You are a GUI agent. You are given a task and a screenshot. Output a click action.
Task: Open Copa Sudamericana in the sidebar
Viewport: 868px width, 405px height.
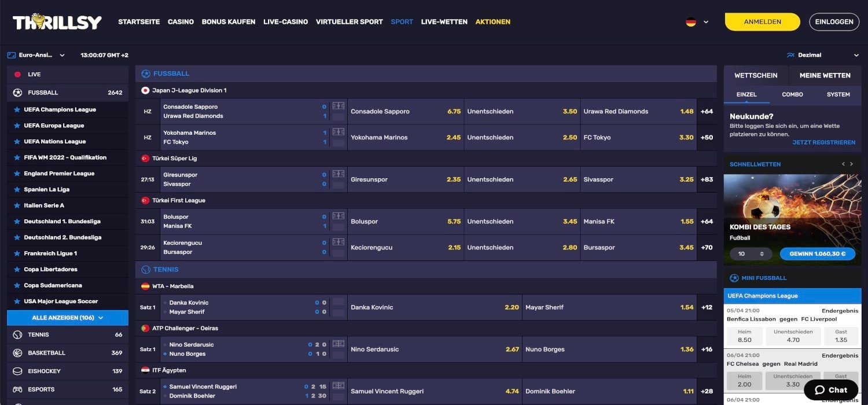point(53,285)
